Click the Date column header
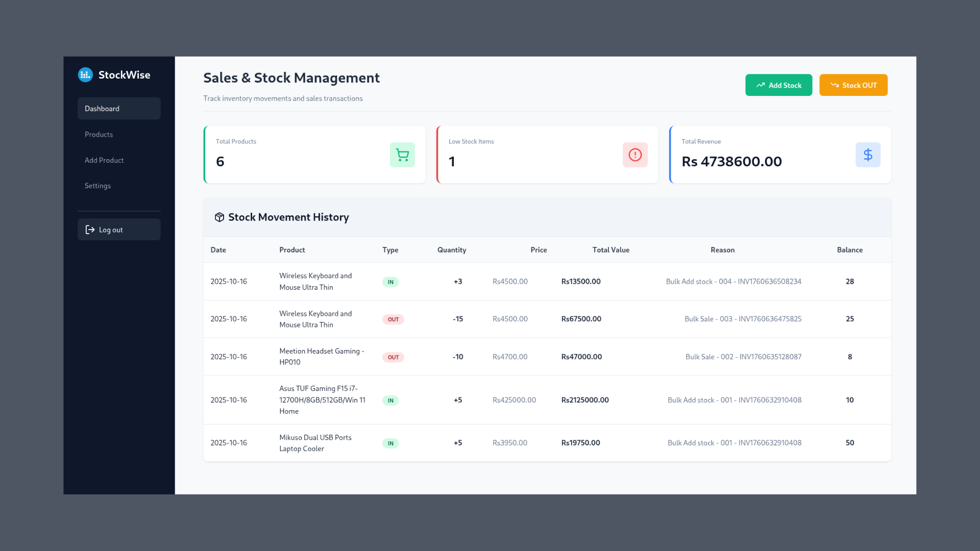This screenshot has height=551, width=980. pyautogui.click(x=218, y=249)
